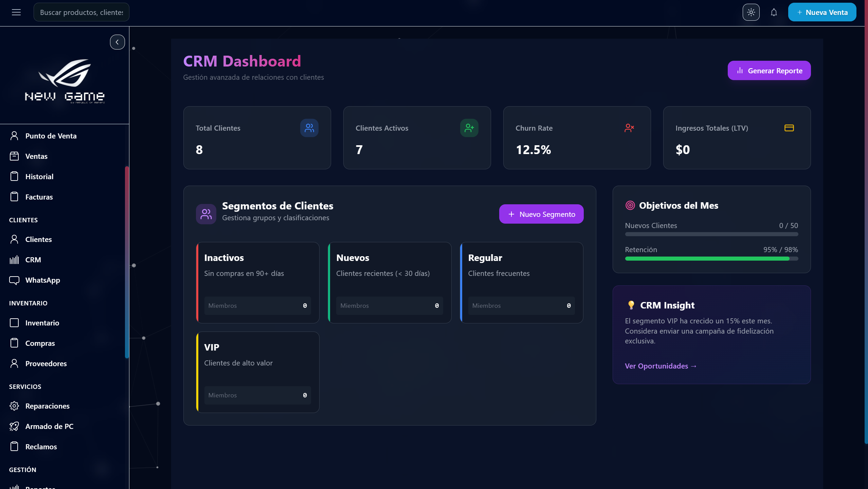Image resolution: width=868 pixels, height=489 pixels.
Task: Collapse the sidebar with the chevron button
Action: 117,42
